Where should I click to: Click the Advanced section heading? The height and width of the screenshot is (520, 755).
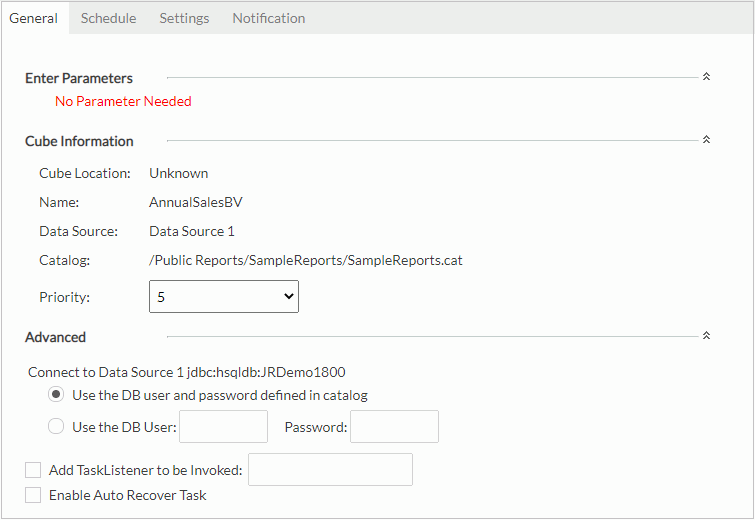coord(56,337)
